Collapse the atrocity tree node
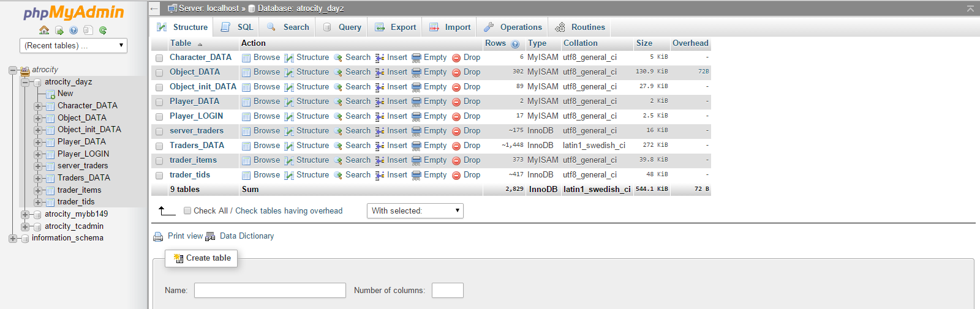The height and width of the screenshot is (309, 980). [12, 70]
